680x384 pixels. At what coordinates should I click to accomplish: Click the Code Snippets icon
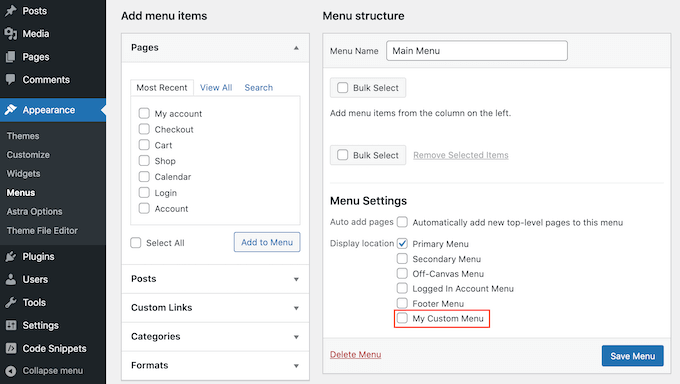(11, 348)
